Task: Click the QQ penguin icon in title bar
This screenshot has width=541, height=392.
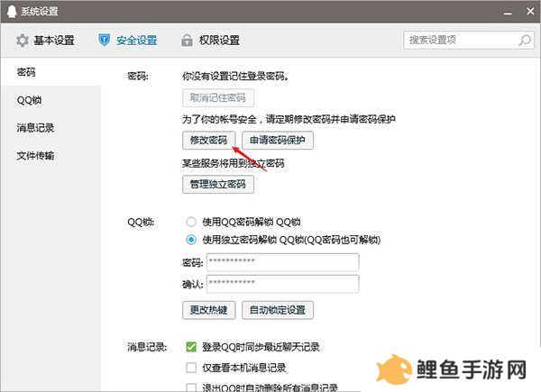Action: click(x=12, y=12)
